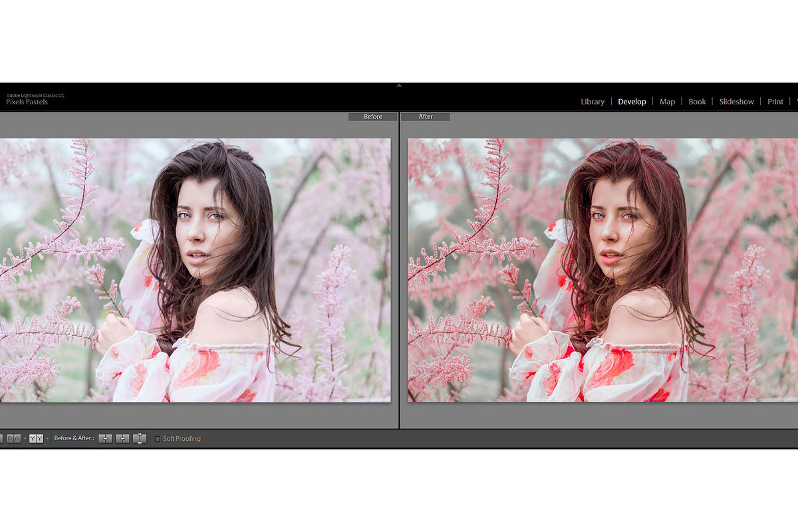Toggle the Before/After Y|Y view button
The height and width of the screenshot is (532, 798).
click(x=36, y=438)
